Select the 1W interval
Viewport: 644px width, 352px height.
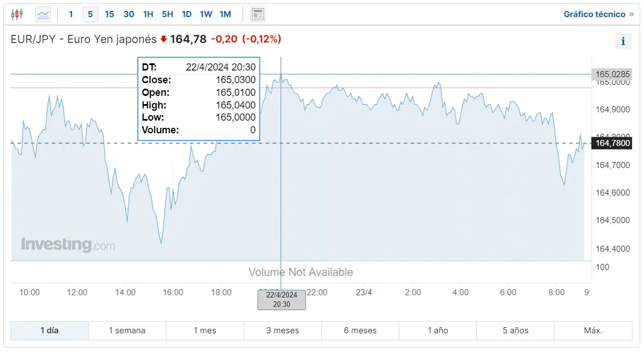(x=206, y=14)
